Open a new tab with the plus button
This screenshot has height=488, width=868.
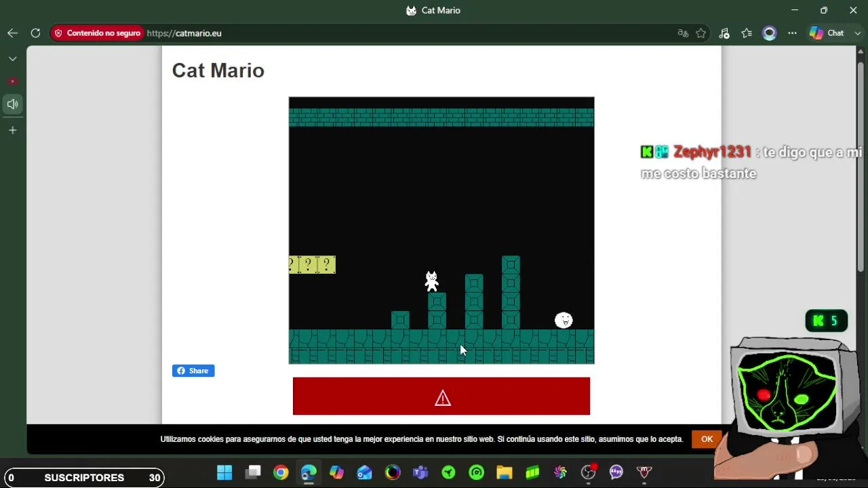[x=12, y=130]
